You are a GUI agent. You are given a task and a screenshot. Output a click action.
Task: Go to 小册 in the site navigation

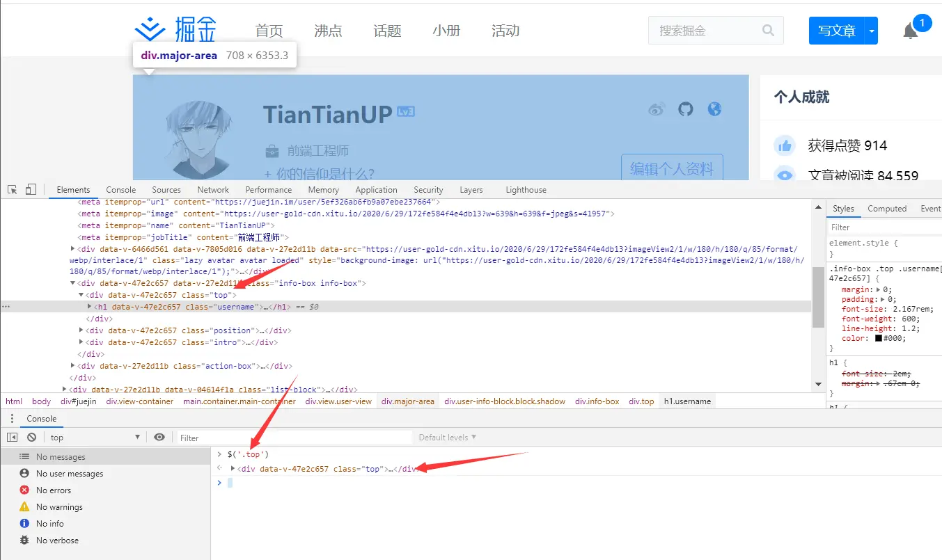click(x=446, y=31)
